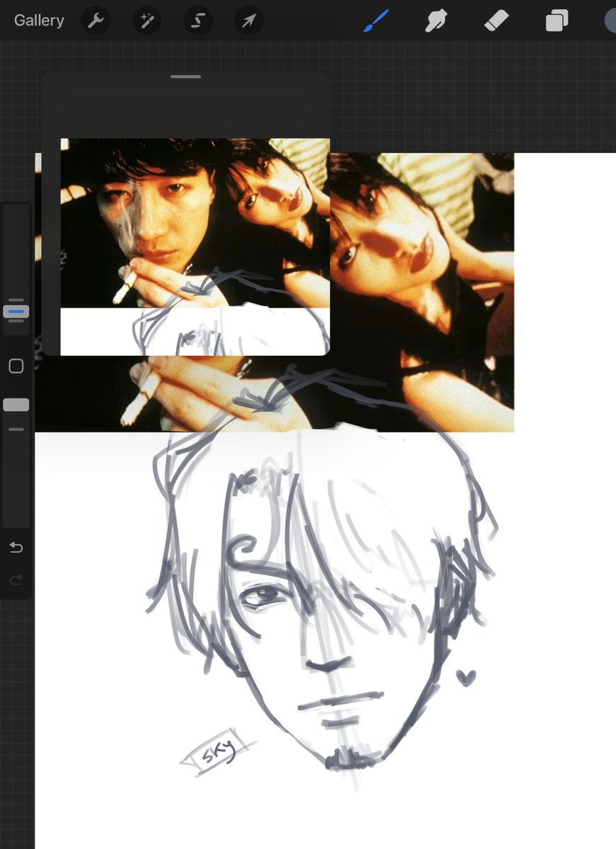Select the Eraser tool
616x849 pixels.
coord(496,21)
